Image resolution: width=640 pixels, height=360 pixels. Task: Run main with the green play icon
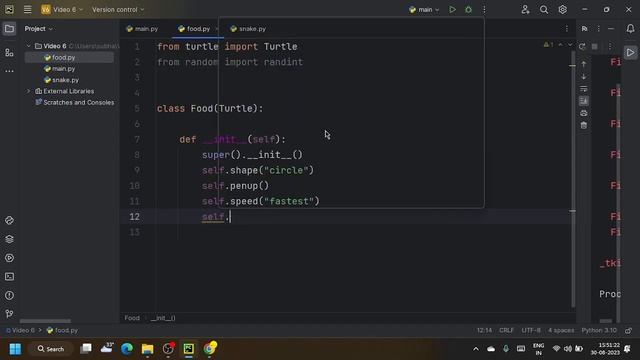pyautogui.click(x=452, y=9)
